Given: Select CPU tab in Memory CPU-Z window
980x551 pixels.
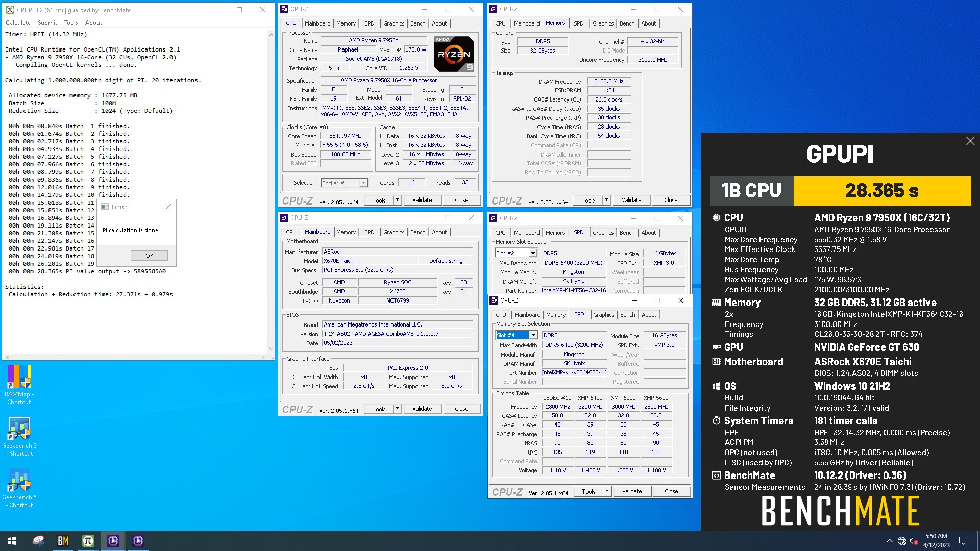Looking at the screenshot, I should (500, 23).
